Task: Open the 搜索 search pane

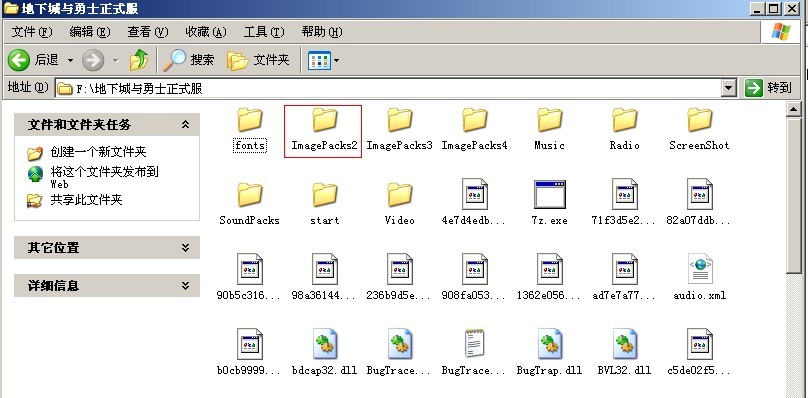Action: (x=188, y=60)
